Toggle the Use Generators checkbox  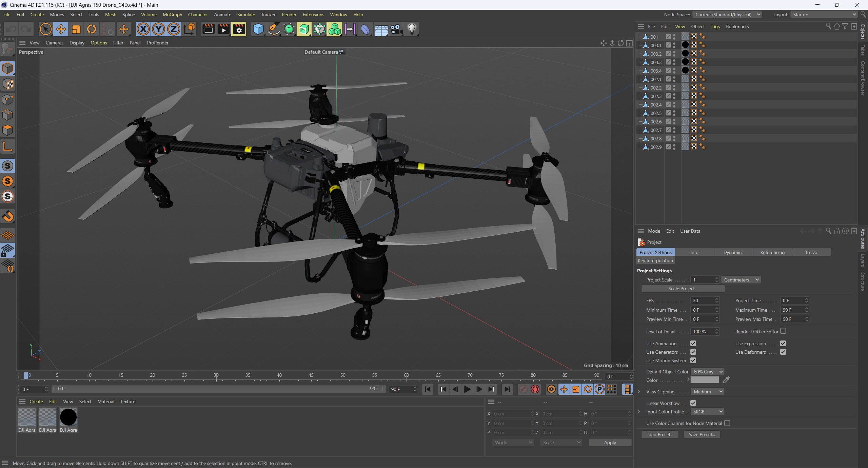693,352
